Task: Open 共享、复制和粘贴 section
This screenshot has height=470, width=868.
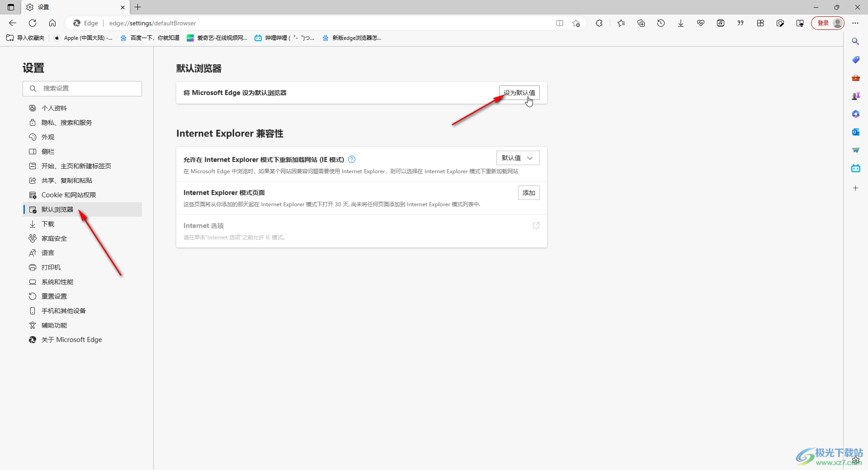Action: [82, 180]
